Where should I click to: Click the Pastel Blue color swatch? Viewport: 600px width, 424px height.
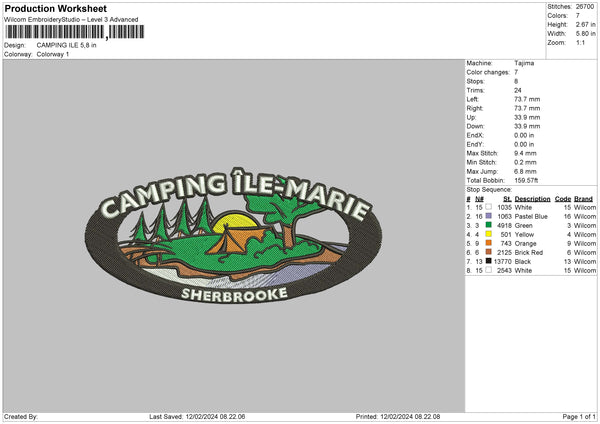(x=489, y=216)
